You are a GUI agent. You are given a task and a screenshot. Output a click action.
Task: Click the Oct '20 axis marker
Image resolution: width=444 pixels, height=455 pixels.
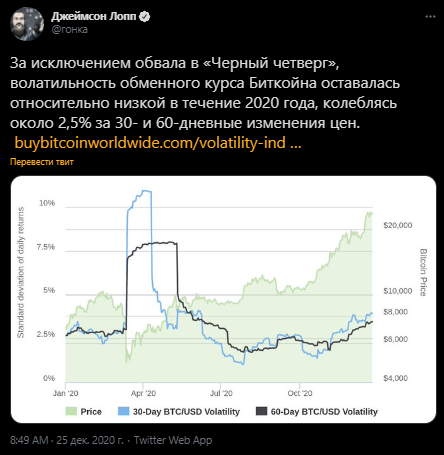tap(300, 393)
